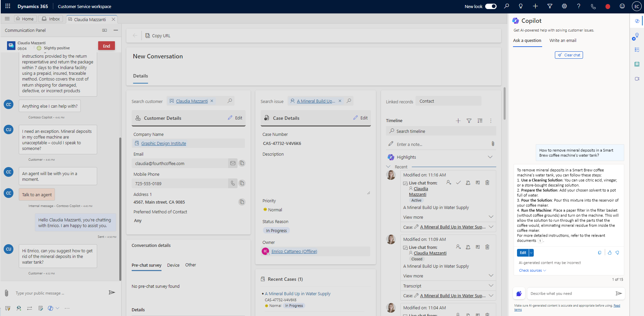Switch to the Write an email mode
644x316 pixels.
pos(562,41)
